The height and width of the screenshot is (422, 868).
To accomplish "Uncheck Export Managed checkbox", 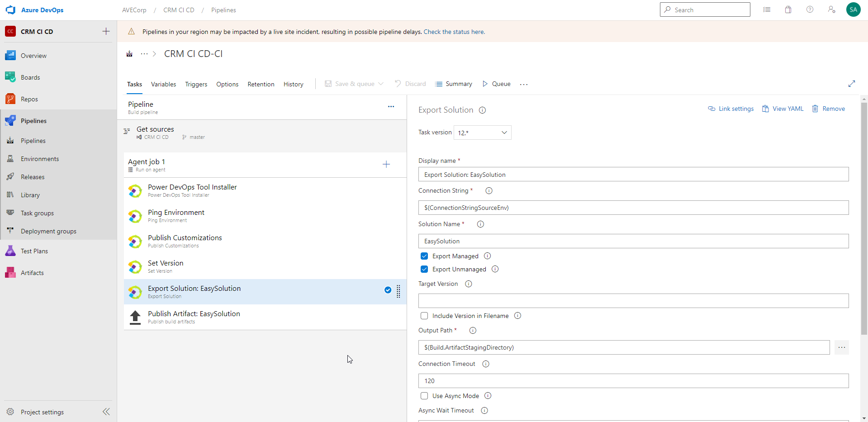I will [424, 256].
